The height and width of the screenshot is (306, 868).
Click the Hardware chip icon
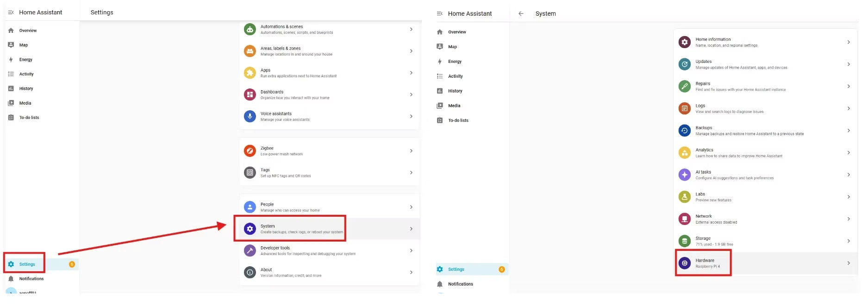[684, 263]
